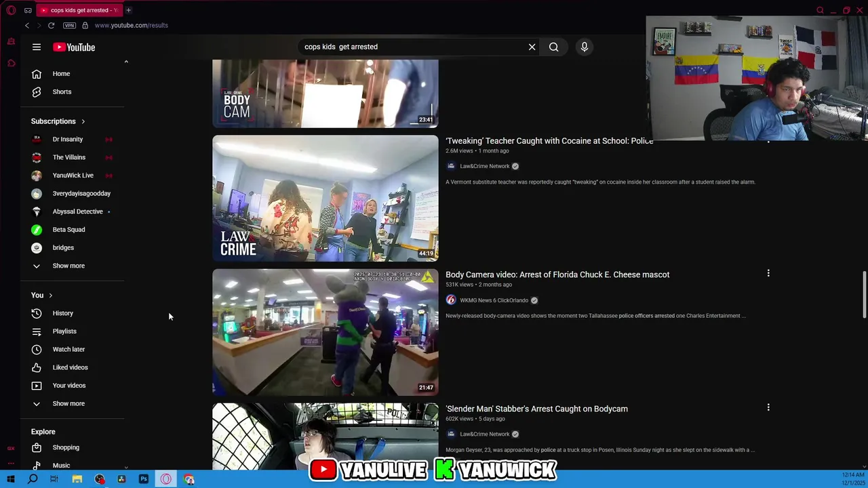Open Task View on the taskbar

click(x=54, y=479)
